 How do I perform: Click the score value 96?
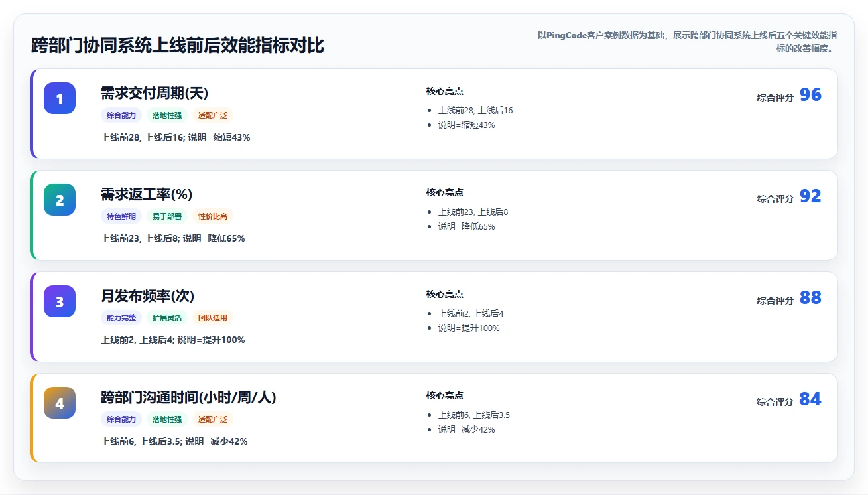click(x=810, y=95)
